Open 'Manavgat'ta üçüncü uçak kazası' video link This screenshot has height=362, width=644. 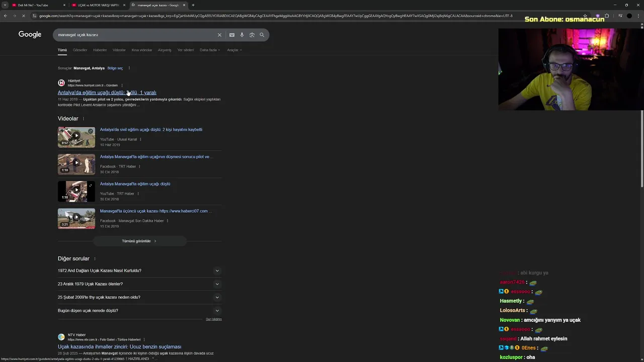[x=156, y=211]
